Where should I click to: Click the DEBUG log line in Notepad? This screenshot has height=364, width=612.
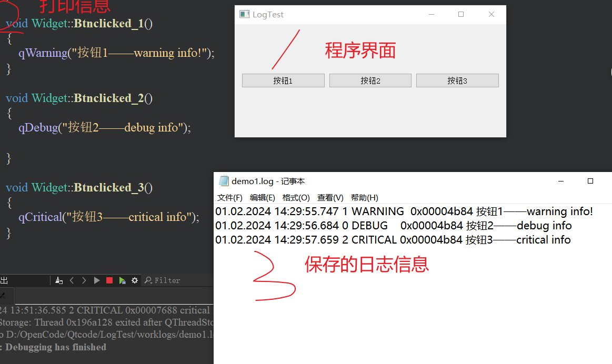[x=394, y=226]
